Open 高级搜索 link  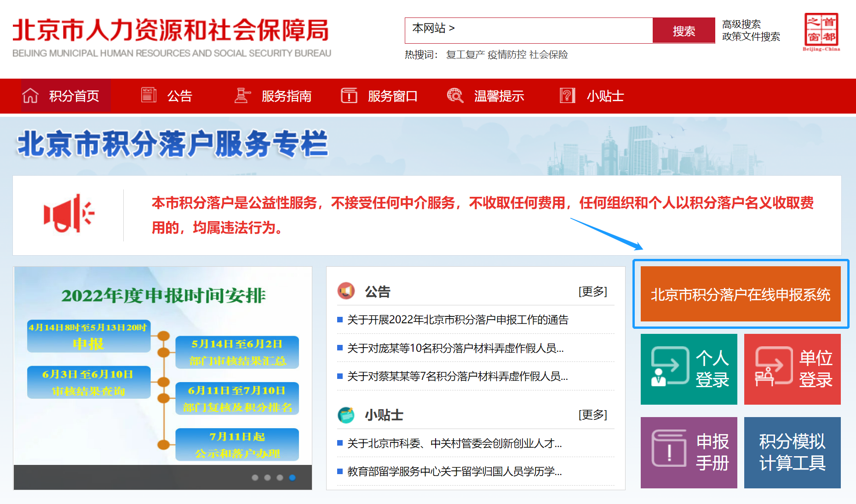pos(741,24)
